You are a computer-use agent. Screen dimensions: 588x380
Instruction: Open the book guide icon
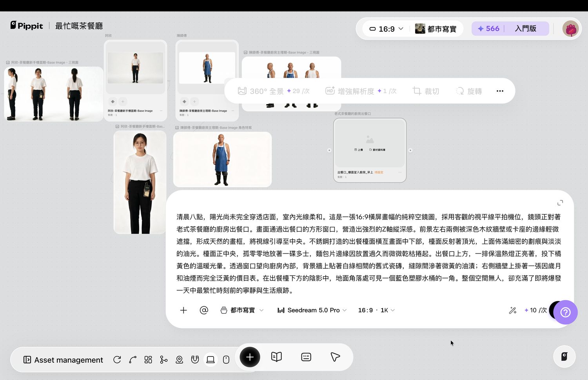pos(276,357)
